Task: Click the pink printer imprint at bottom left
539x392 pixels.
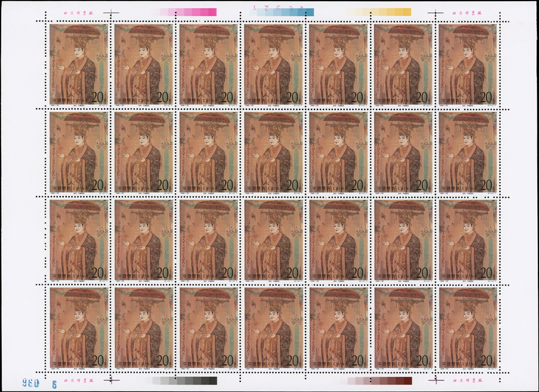Action: click(x=78, y=380)
